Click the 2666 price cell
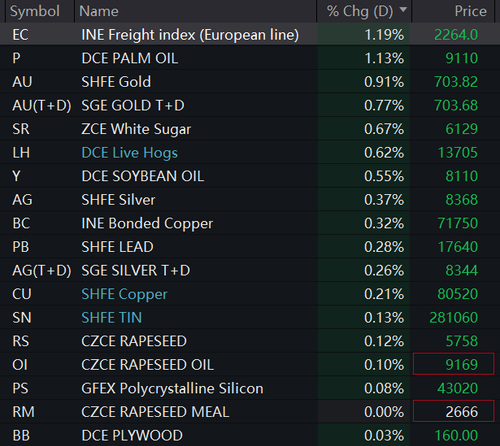The height and width of the screenshot is (446, 500). coord(454,411)
